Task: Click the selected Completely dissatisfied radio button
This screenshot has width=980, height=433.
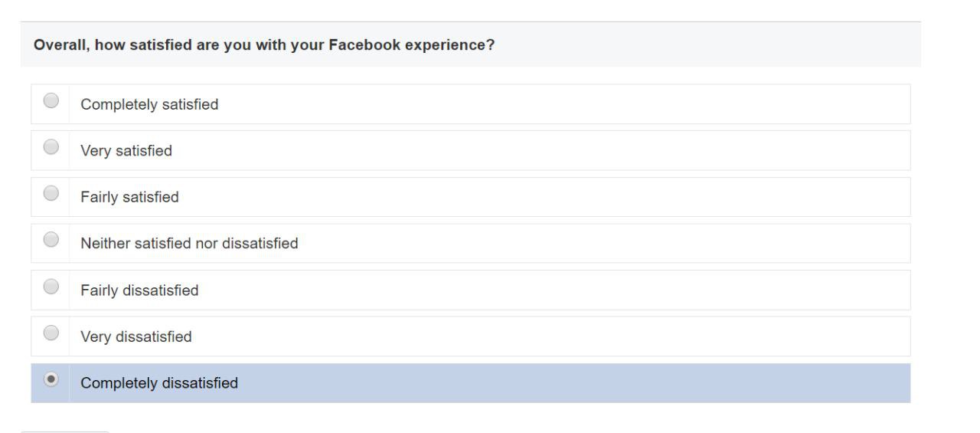Action: (x=51, y=379)
